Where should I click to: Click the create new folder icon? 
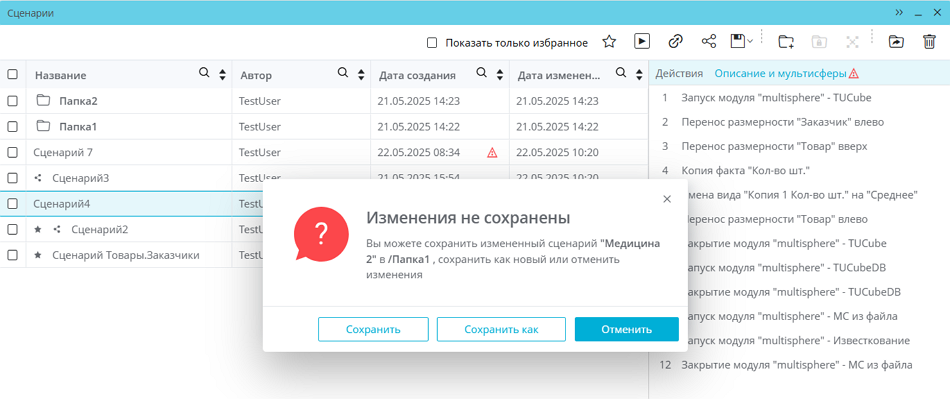(x=786, y=42)
